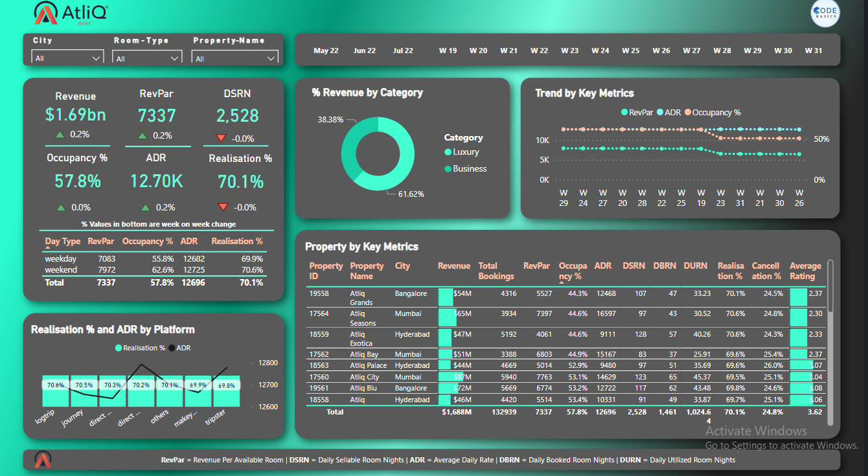
Task: Open the City filter dropdown
Action: point(67,58)
